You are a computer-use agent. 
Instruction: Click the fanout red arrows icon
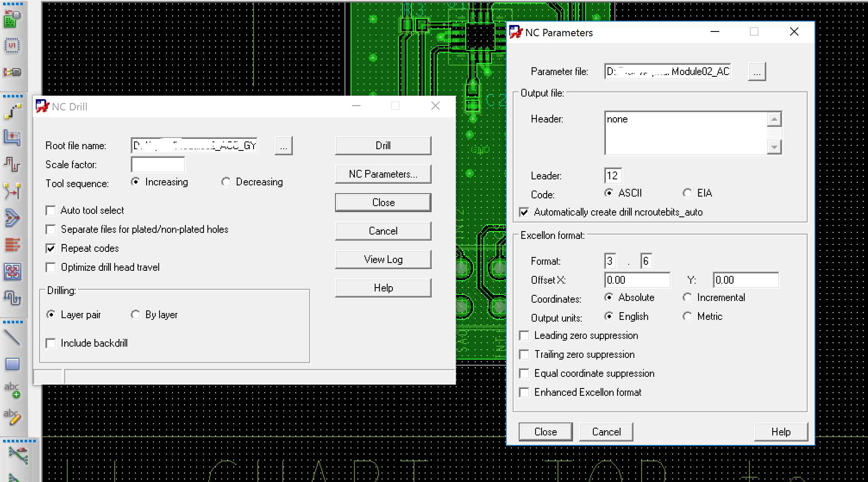(x=12, y=244)
